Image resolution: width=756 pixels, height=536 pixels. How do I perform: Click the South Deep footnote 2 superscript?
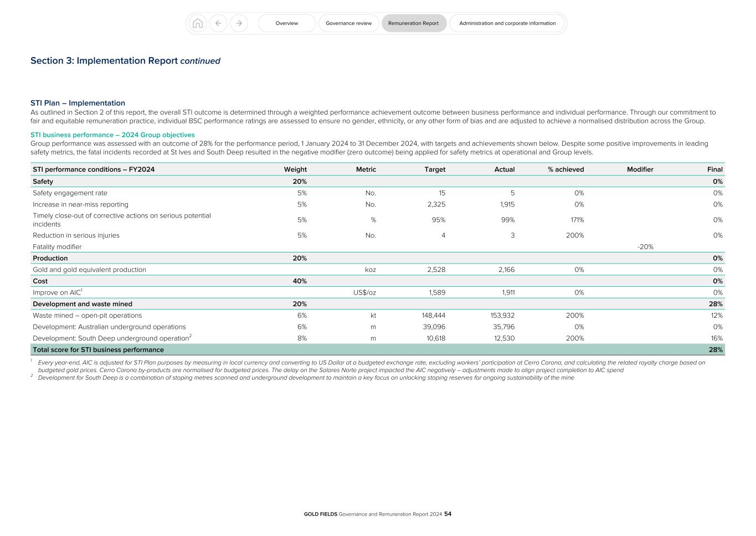(190, 335)
